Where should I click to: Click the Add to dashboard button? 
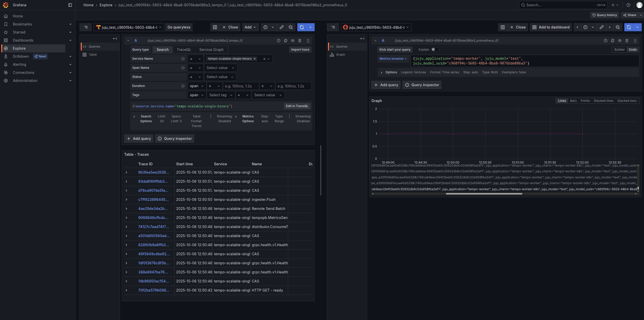pos(551,27)
